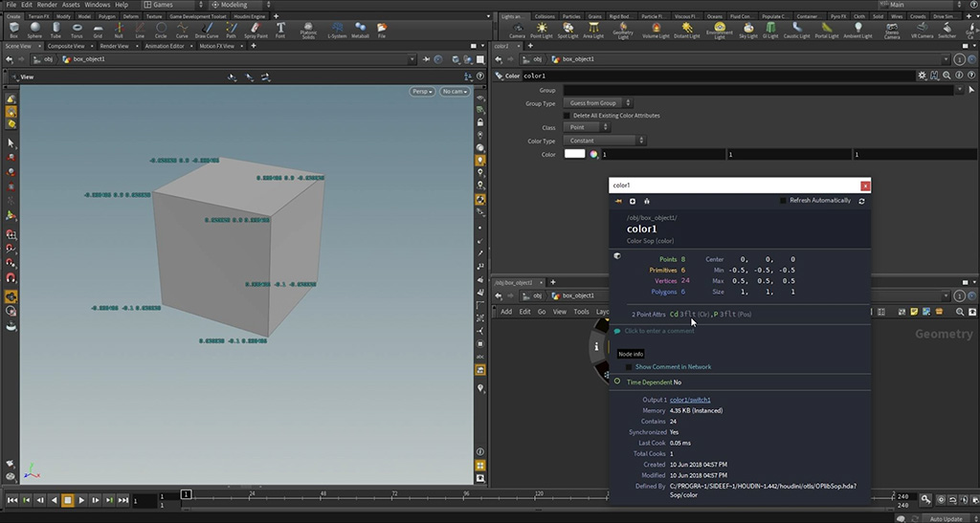
Task: Open the Windows menu
Action: click(97, 5)
